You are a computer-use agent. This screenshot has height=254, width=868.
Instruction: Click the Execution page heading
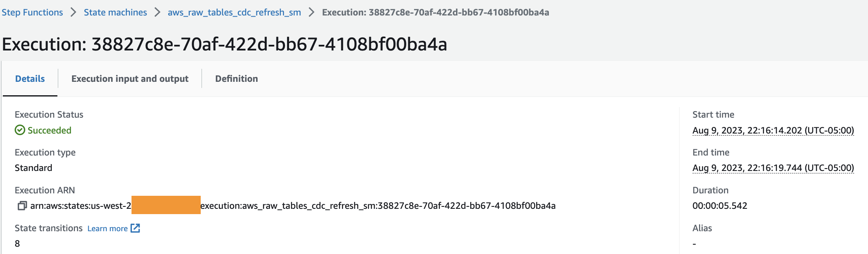point(224,44)
